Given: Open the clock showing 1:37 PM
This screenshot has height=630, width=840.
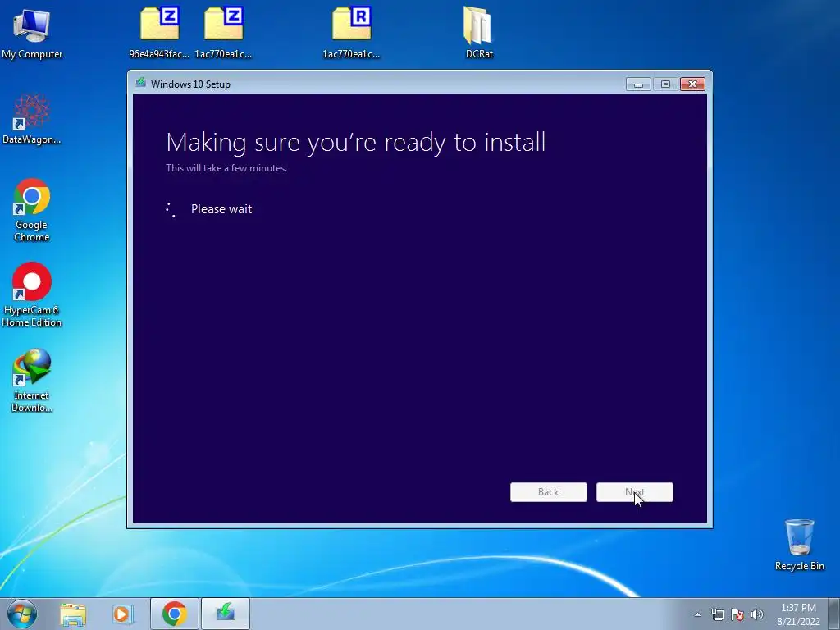Looking at the screenshot, I should (798, 614).
